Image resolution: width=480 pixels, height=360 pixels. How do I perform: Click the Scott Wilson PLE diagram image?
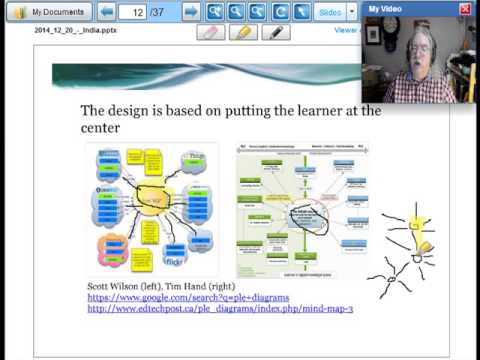pyautogui.click(x=153, y=209)
